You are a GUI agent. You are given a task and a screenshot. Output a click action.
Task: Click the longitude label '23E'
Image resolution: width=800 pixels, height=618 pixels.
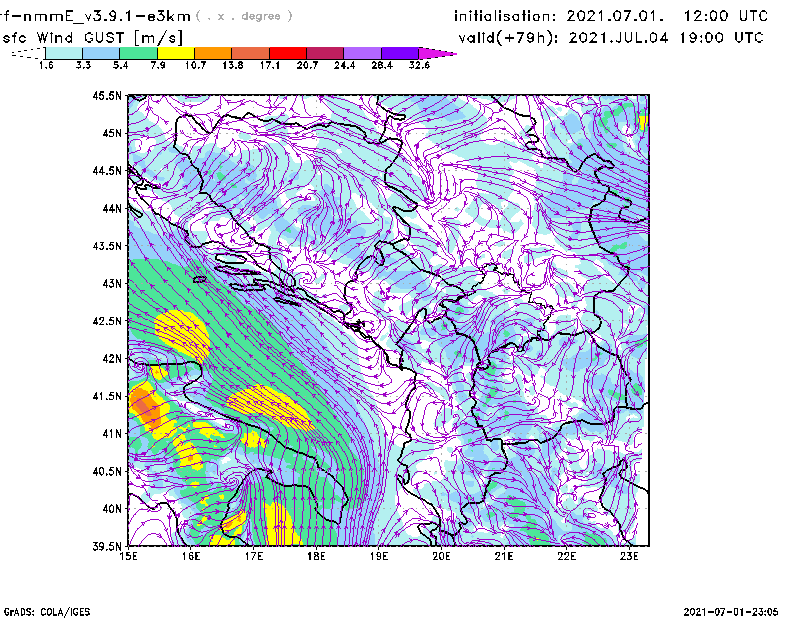coord(629,556)
